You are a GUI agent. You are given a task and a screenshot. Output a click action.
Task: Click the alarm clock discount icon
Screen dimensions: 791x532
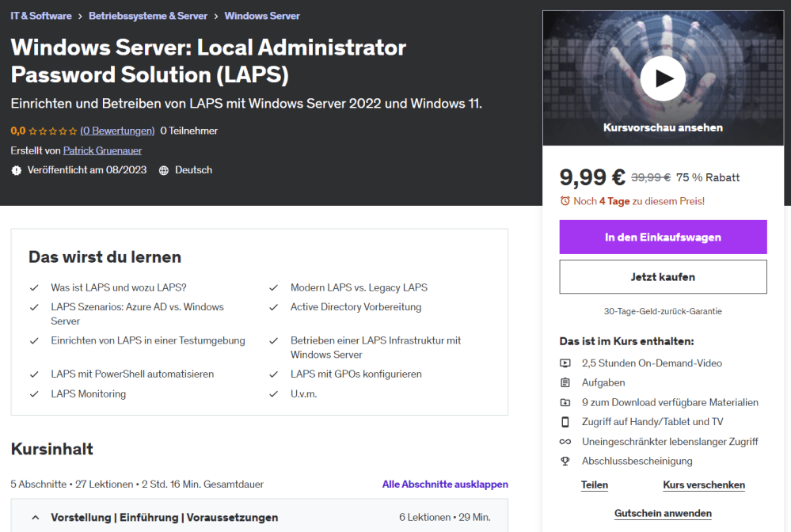point(565,201)
